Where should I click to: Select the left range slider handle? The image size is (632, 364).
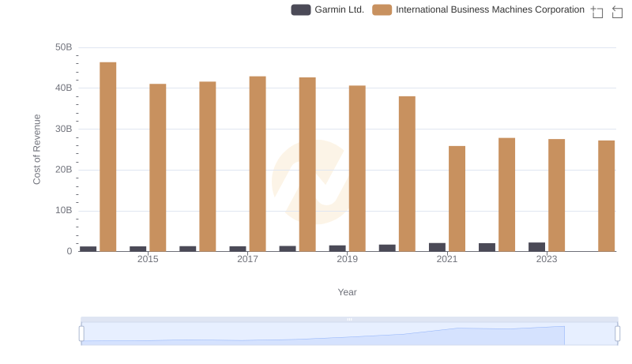81,334
